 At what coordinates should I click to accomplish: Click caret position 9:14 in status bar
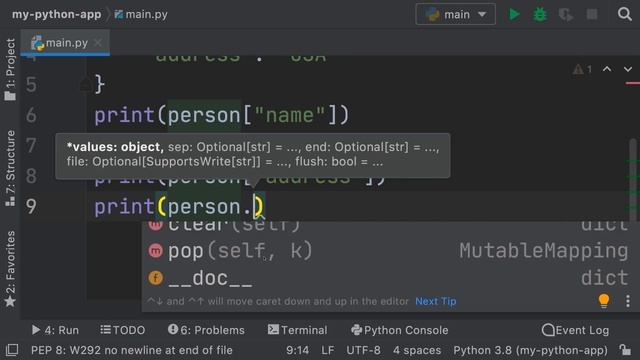tap(297, 350)
